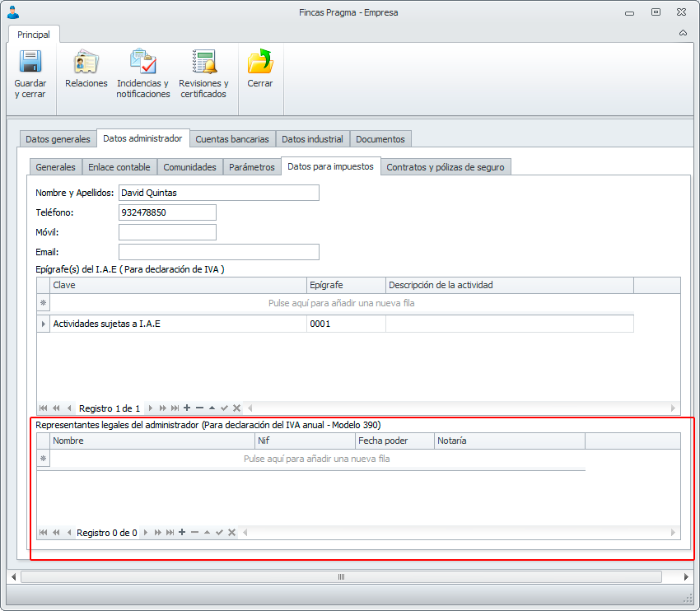Open Incidencias y notificaciones

142,63
